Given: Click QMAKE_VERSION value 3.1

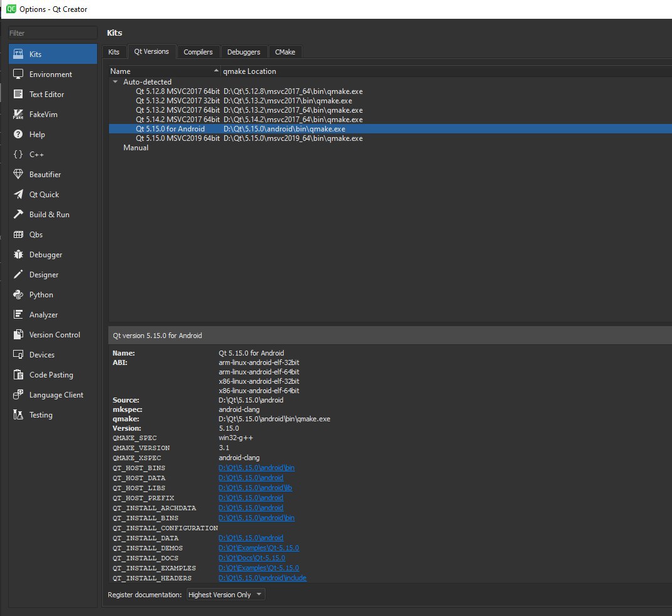Looking at the screenshot, I should pos(224,448).
